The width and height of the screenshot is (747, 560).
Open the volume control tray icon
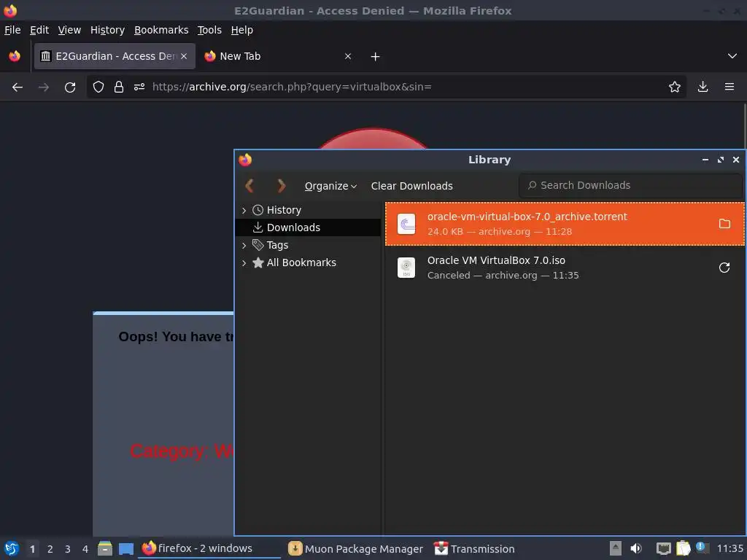click(x=636, y=548)
